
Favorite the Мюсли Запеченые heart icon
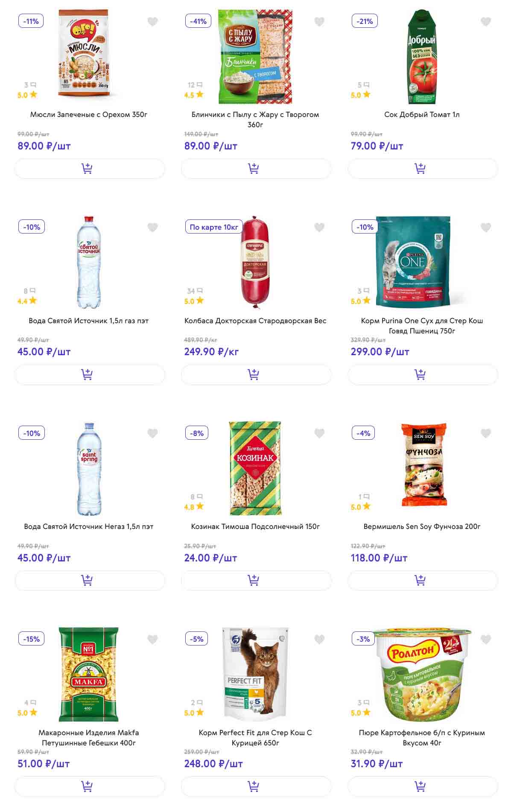click(152, 21)
